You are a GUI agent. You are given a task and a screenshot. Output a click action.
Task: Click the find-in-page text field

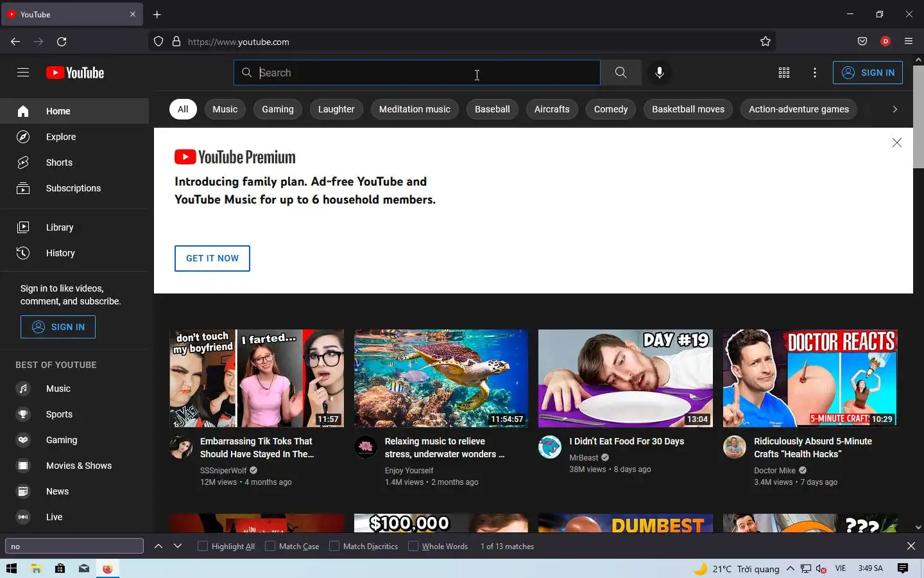(74, 547)
